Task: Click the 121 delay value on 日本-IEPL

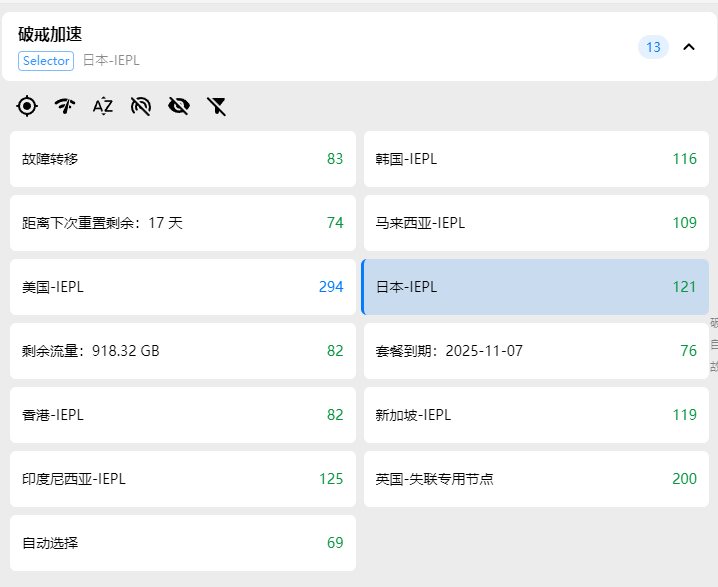Action: click(684, 287)
